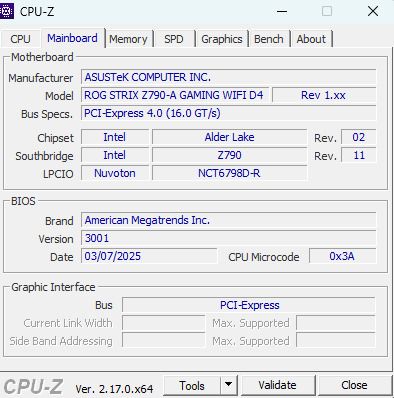394x398 pixels.
Task: Click the Ver. 2.17.0.x64 version text
Action: pyautogui.click(x=114, y=389)
